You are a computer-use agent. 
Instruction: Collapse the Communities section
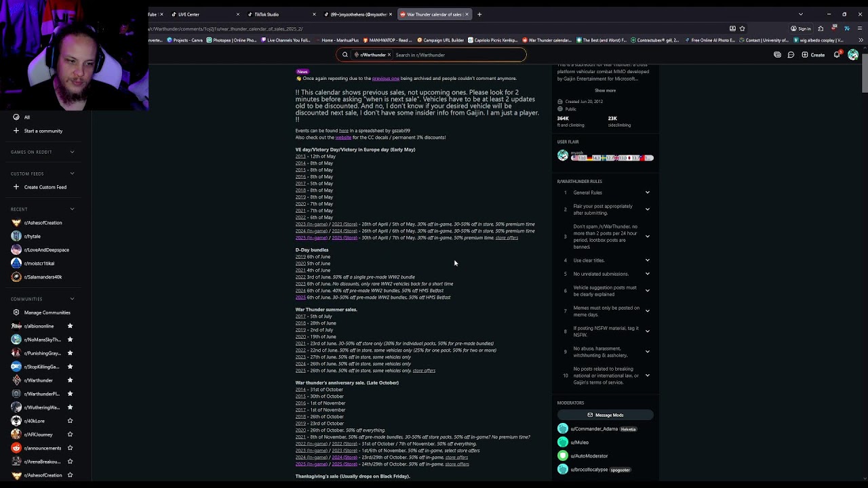pyautogui.click(x=72, y=299)
